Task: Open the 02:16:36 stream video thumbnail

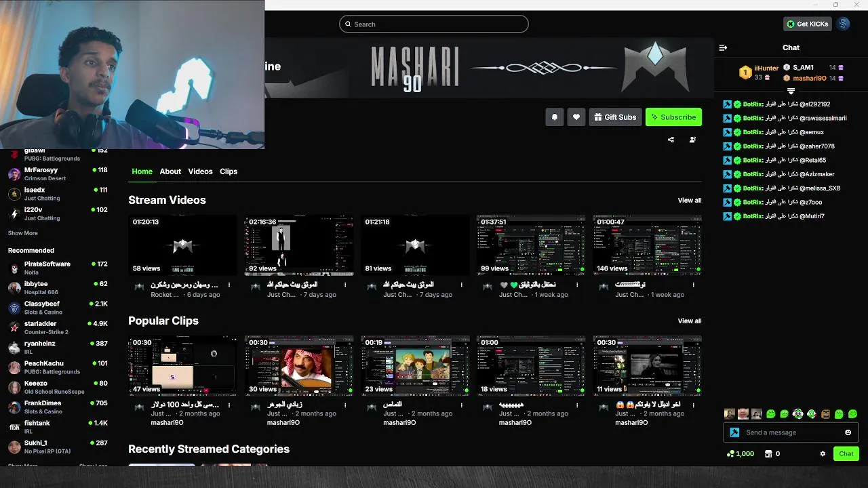Action: (x=299, y=245)
